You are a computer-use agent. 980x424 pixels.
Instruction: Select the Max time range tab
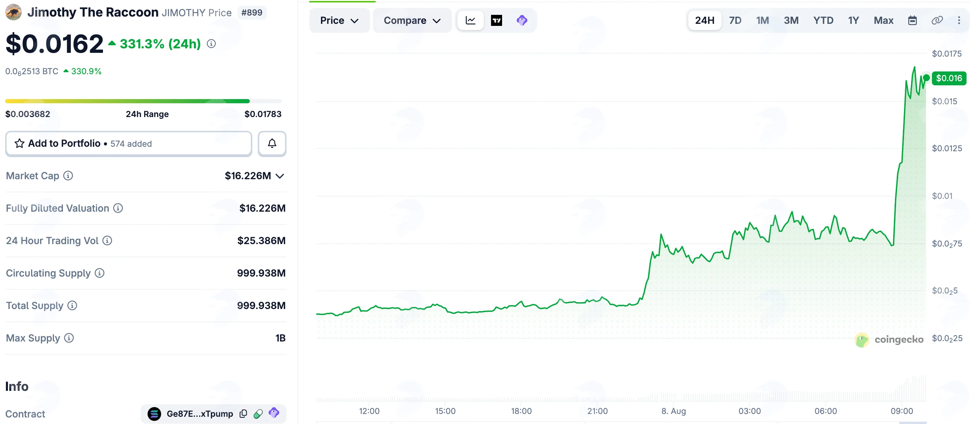pos(883,20)
